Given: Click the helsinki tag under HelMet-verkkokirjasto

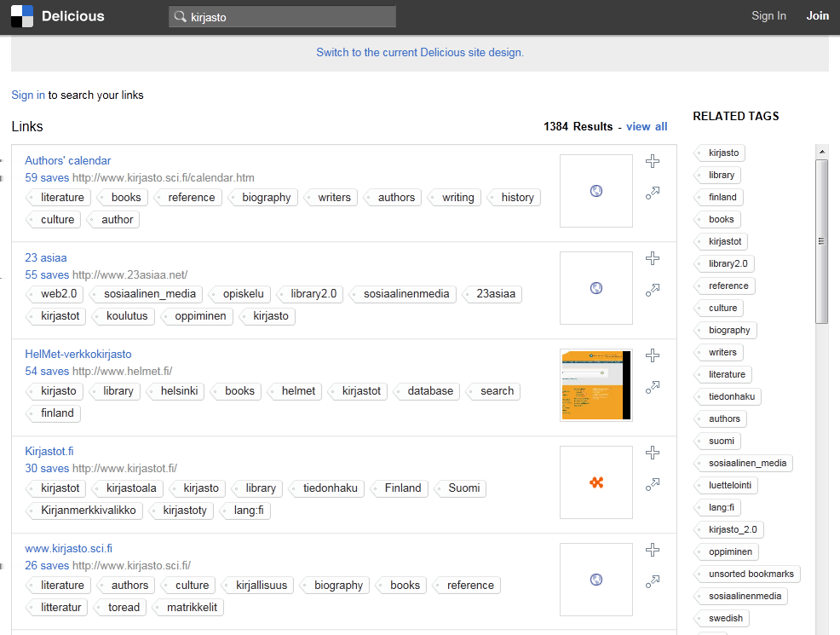Looking at the screenshot, I should pos(175,391).
